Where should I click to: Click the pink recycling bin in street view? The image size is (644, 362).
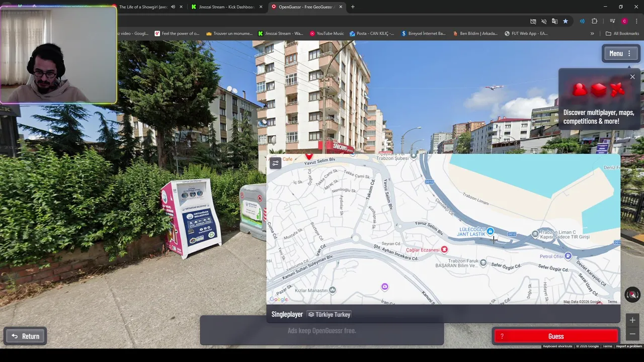(x=192, y=218)
